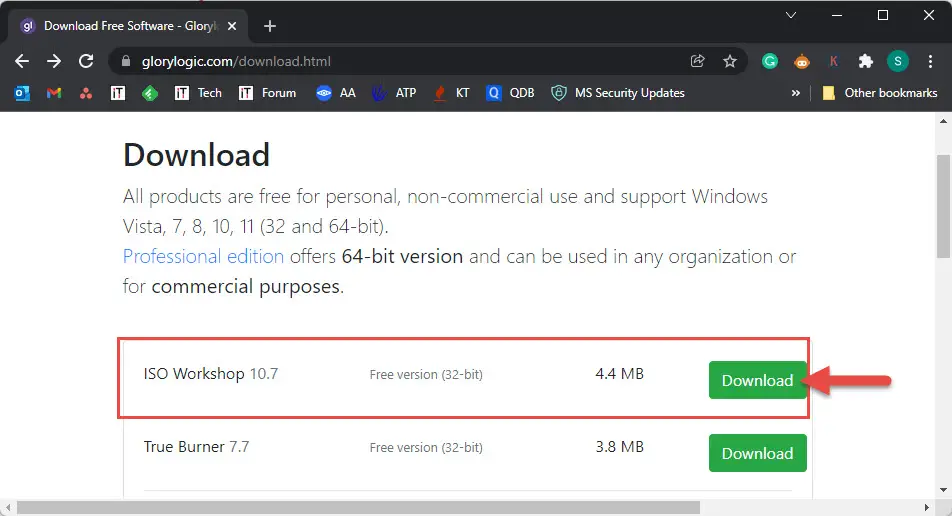The image size is (952, 516).
Task: Expand hidden bookmarks with double chevron
Action: click(x=795, y=93)
